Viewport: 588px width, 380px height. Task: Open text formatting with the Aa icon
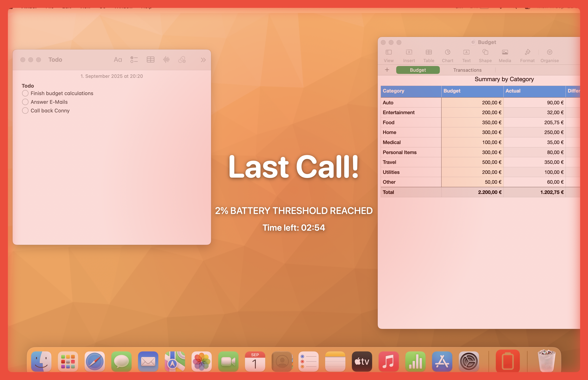(x=118, y=60)
